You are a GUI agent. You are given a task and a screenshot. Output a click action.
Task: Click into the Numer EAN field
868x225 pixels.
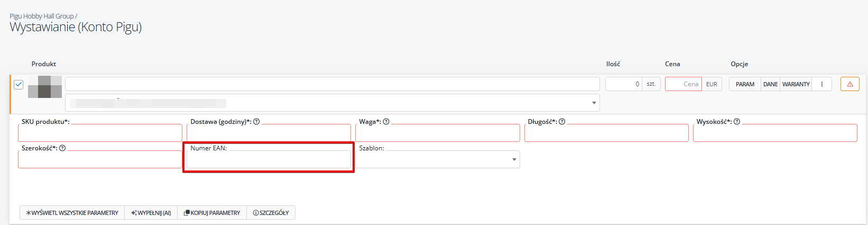269,159
